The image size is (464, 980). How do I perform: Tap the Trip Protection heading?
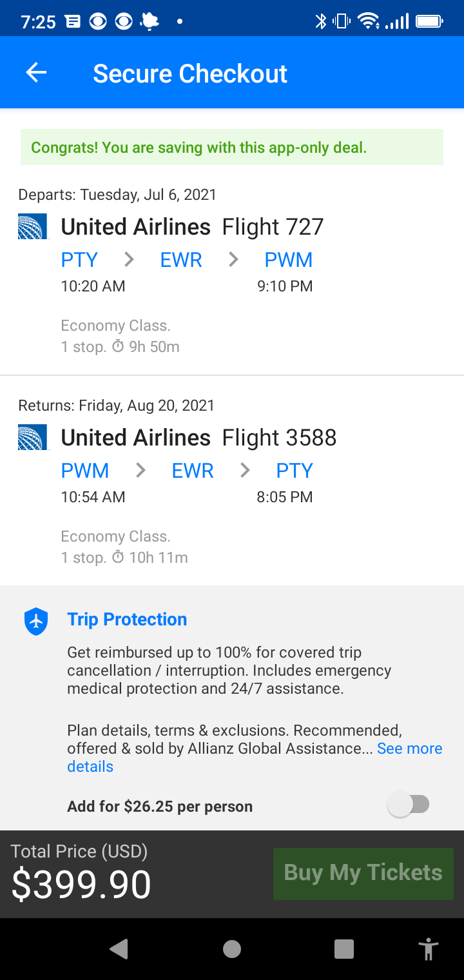tap(127, 620)
